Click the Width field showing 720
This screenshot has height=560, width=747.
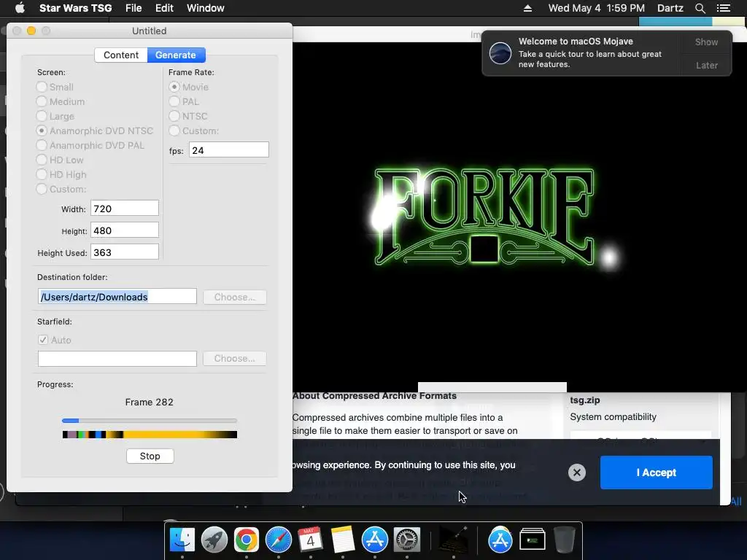(124, 209)
